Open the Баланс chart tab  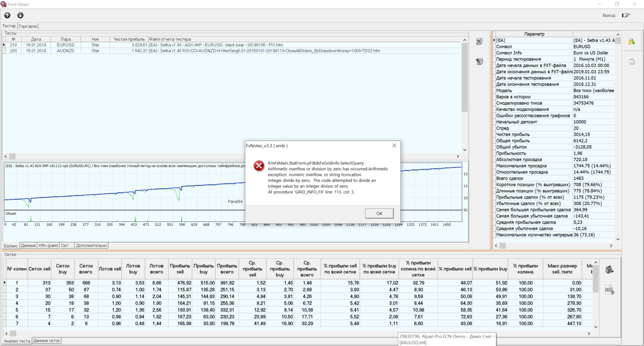pos(10,246)
